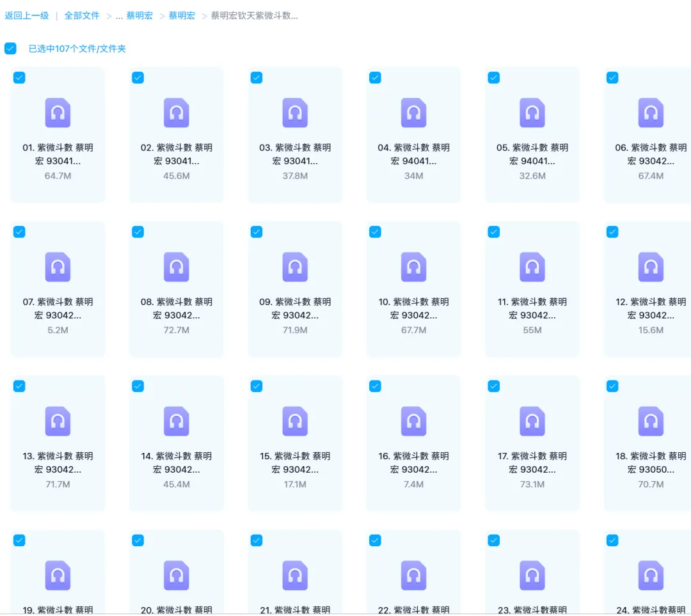Open the audio icon above file 20

point(177,576)
